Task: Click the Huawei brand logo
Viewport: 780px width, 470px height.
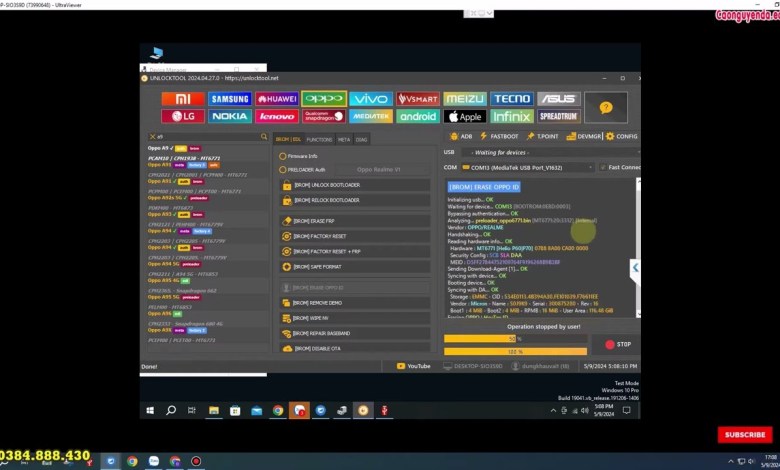Action: (x=276, y=99)
